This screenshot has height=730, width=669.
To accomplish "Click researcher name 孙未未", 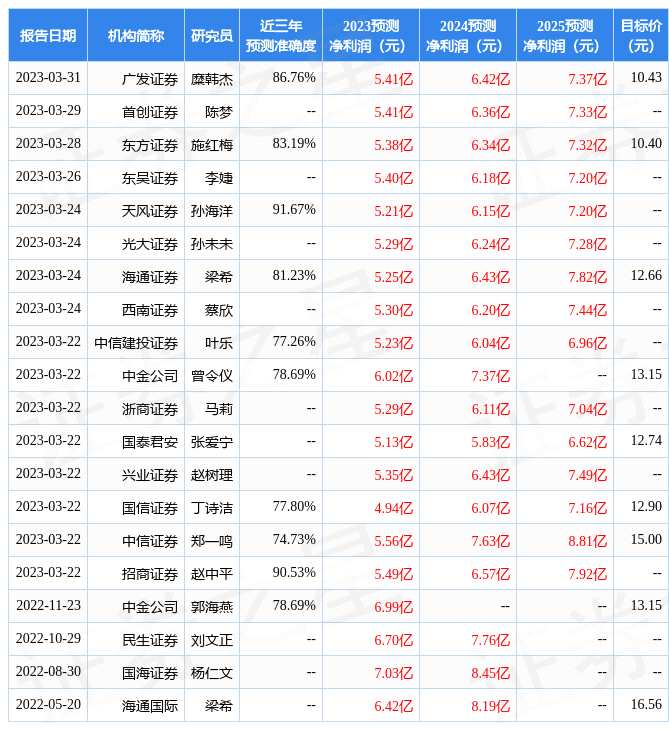I will [212, 244].
